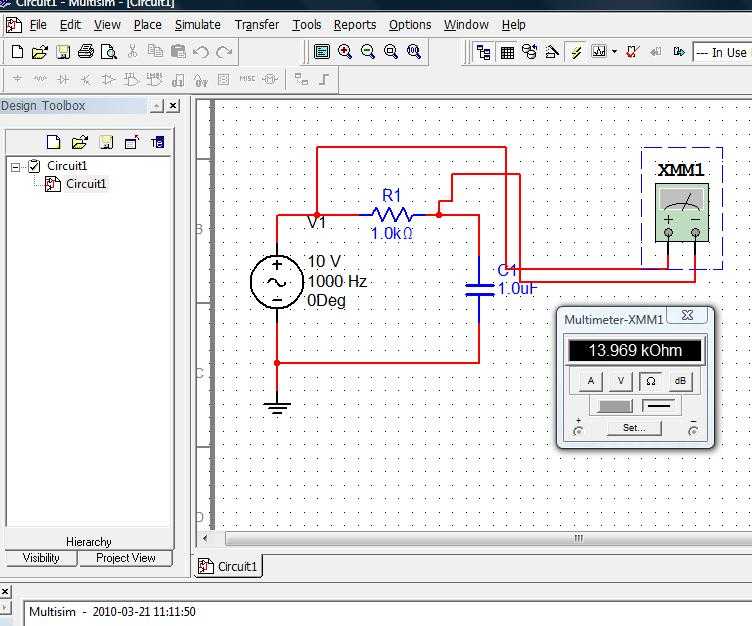This screenshot has width=752, height=626.
Task: Zoom to selected area
Action: 391,51
